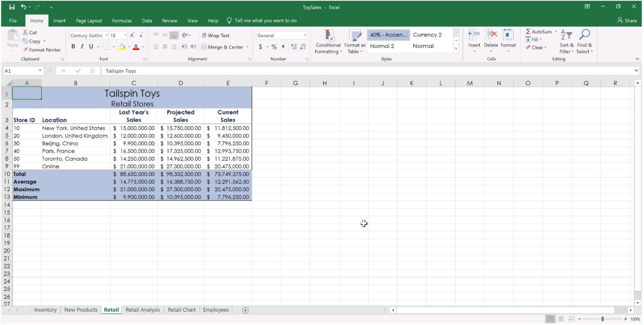Switch to Page Break Preview in status bar
The width and height of the screenshot is (644, 325).
pos(571,319)
